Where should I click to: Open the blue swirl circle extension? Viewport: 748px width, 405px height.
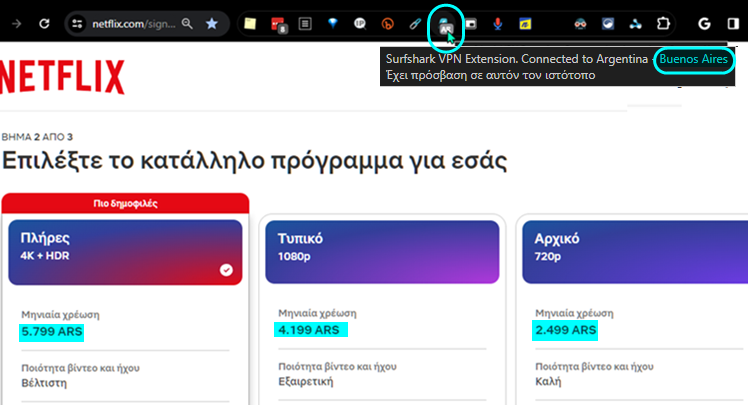[x=608, y=23]
